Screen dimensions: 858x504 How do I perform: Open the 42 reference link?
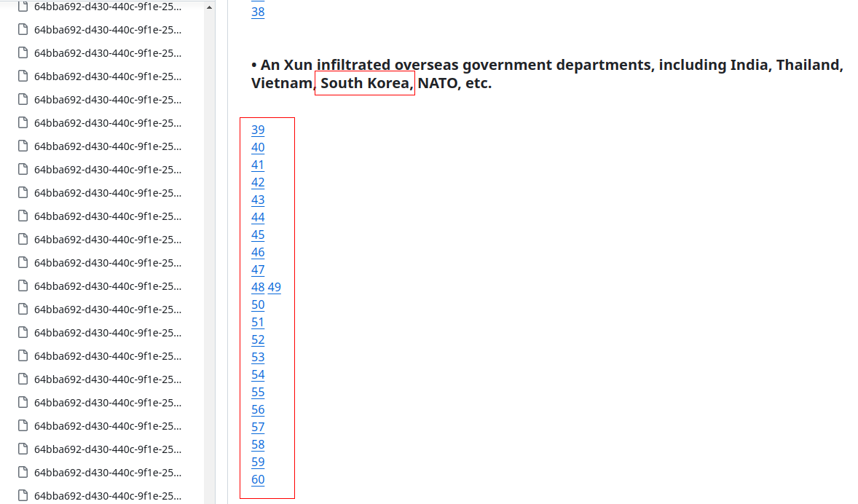pyautogui.click(x=258, y=182)
